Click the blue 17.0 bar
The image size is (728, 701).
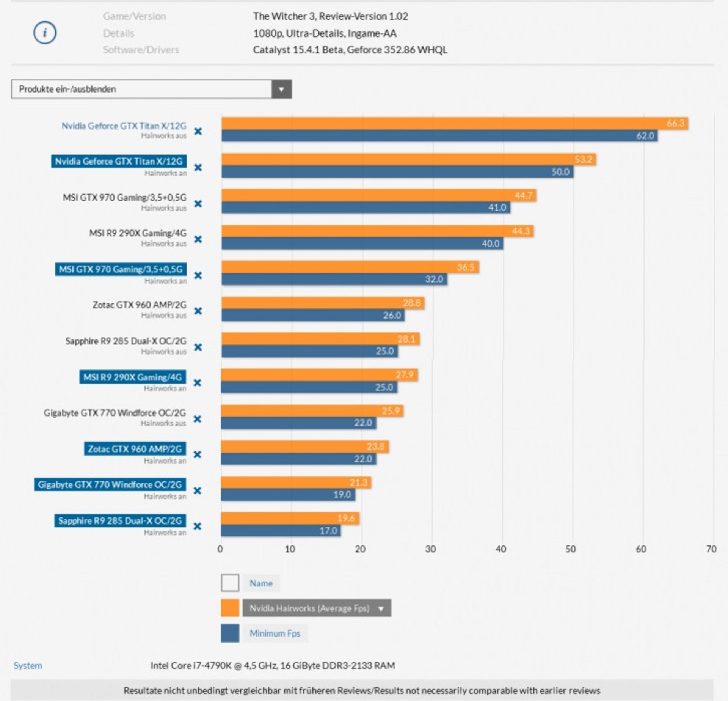(x=281, y=531)
